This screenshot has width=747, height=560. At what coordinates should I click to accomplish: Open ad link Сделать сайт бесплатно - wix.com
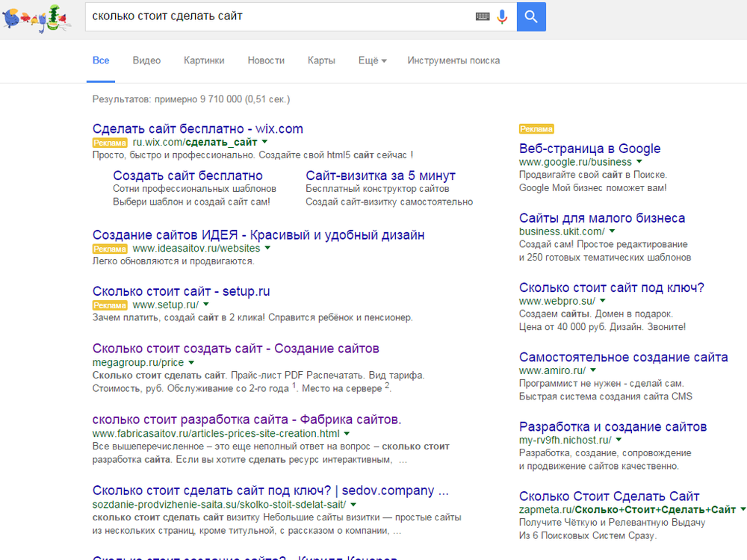[x=198, y=128]
